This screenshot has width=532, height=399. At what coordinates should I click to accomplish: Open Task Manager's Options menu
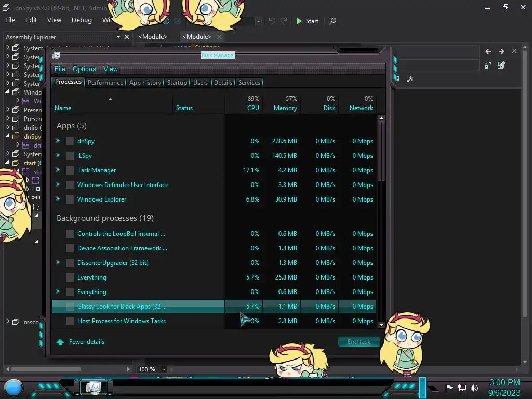click(x=84, y=69)
